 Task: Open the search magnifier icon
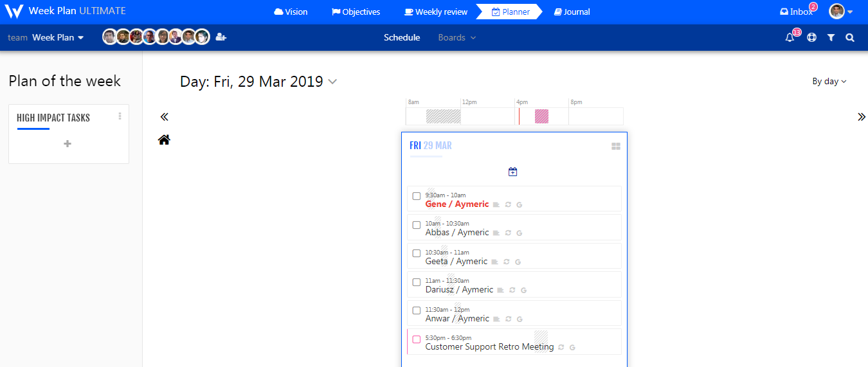point(850,38)
